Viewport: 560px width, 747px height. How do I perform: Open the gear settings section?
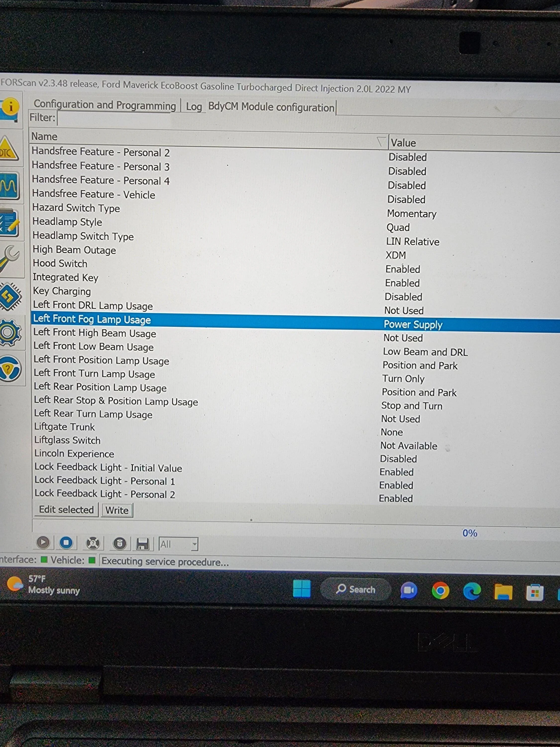click(10, 333)
